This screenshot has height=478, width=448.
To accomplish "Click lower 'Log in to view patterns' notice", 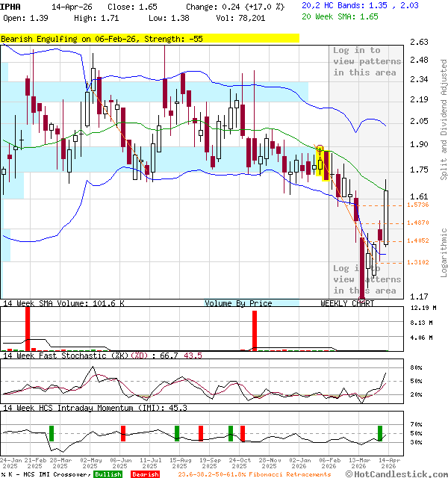I will pos(367,279).
